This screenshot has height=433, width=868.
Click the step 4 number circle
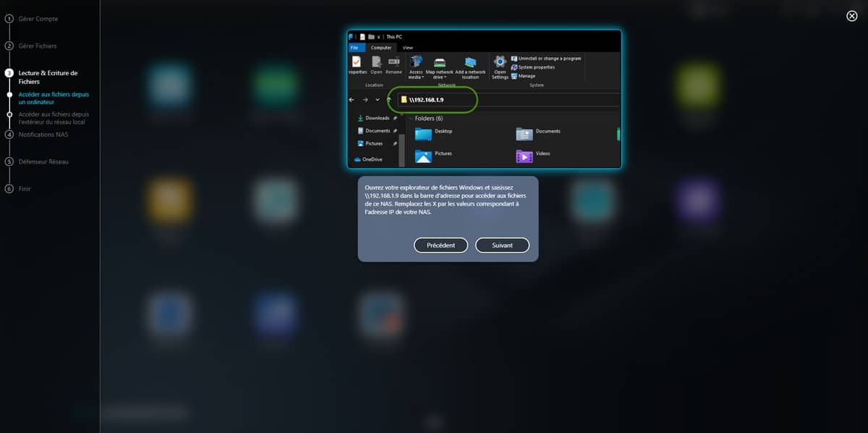coord(9,135)
